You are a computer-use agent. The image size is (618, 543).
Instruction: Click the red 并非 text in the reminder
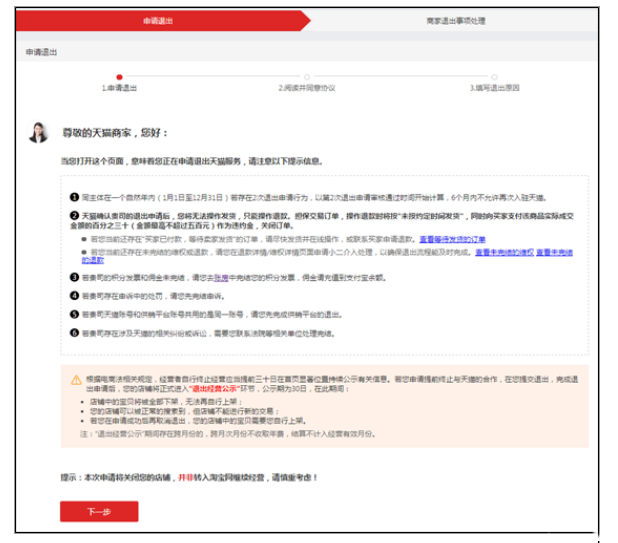click(x=186, y=478)
